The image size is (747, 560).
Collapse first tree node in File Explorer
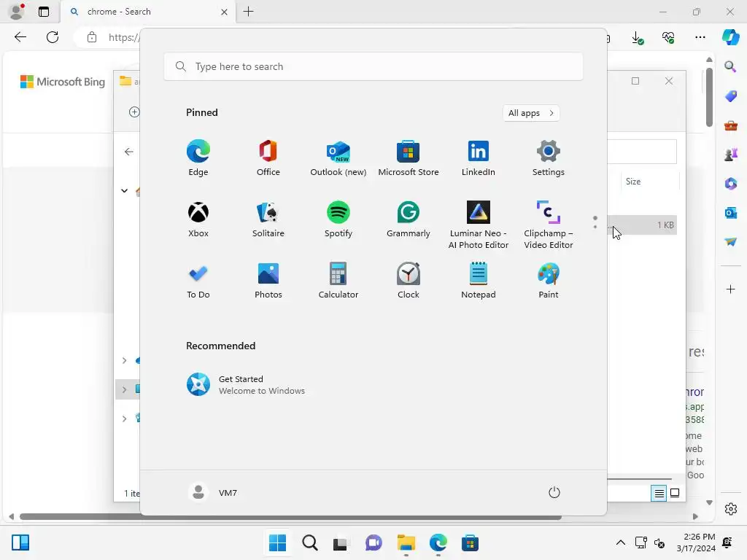click(x=124, y=191)
